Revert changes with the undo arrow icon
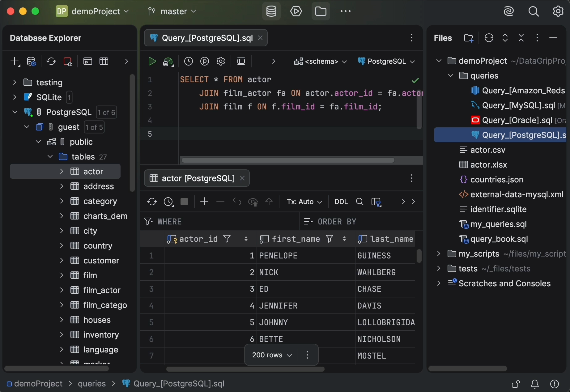The image size is (570, 392). click(x=236, y=202)
